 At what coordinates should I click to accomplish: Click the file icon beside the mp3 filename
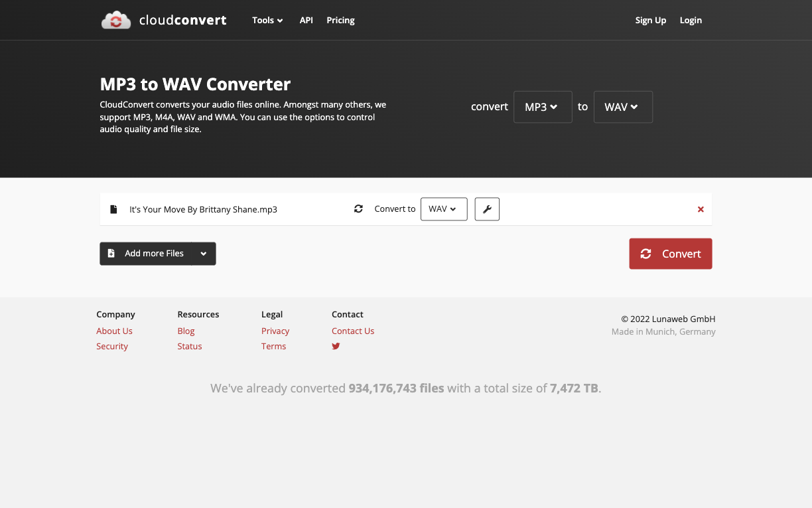click(x=113, y=209)
